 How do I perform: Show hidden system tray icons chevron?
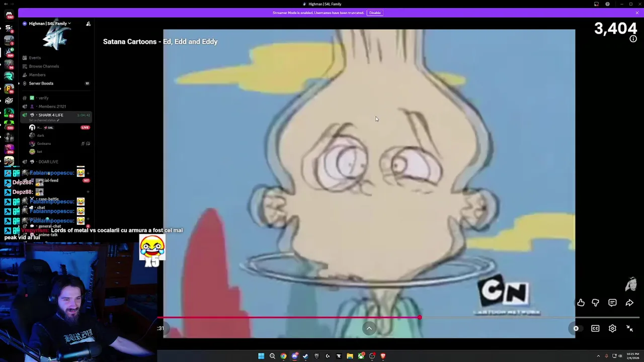[x=599, y=356]
